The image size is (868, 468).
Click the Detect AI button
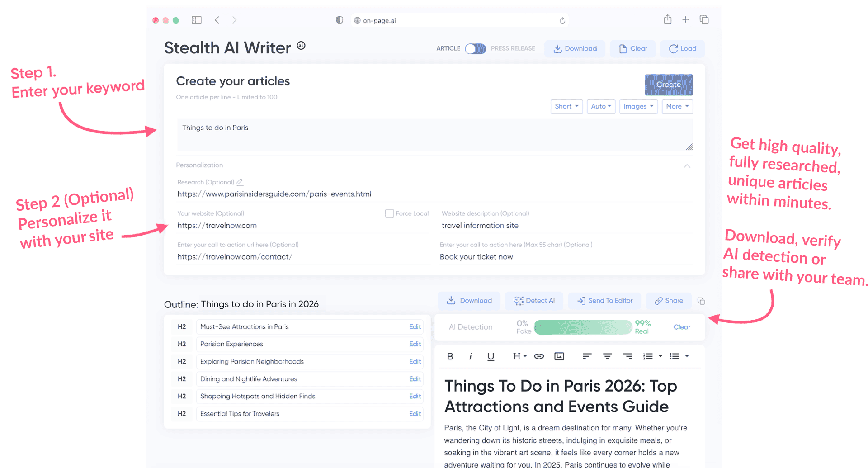pyautogui.click(x=534, y=301)
